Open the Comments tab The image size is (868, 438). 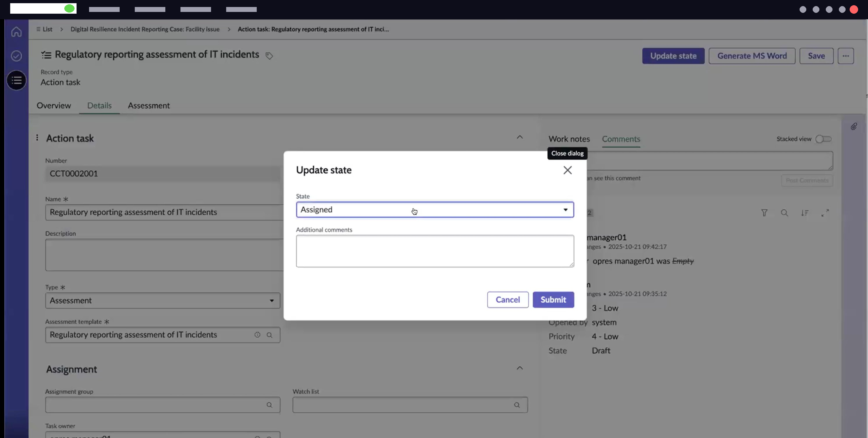pos(621,139)
